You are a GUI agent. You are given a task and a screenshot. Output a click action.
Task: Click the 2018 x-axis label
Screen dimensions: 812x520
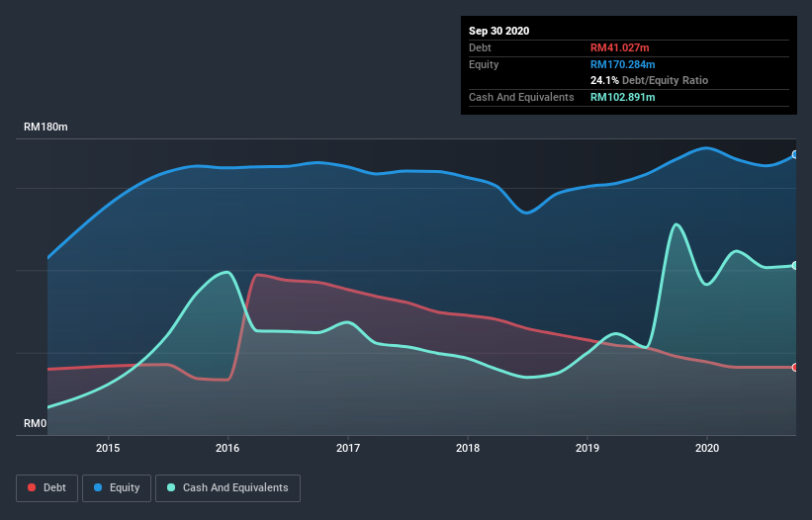pyautogui.click(x=468, y=448)
